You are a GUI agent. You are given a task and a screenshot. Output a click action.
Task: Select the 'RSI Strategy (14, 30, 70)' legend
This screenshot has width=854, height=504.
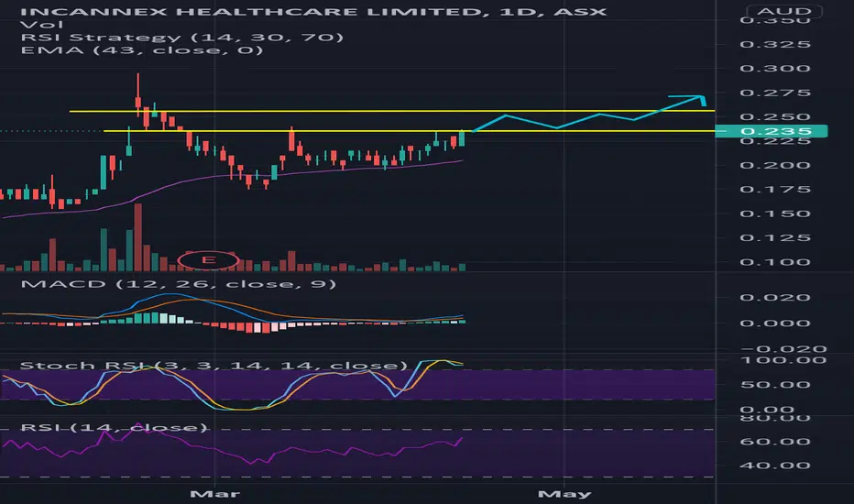click(182, 37)
